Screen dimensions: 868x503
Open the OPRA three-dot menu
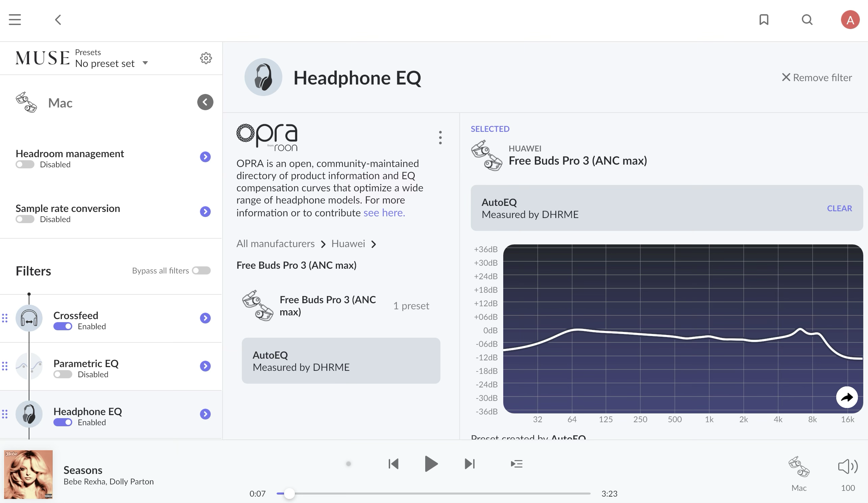click(440, 138)
